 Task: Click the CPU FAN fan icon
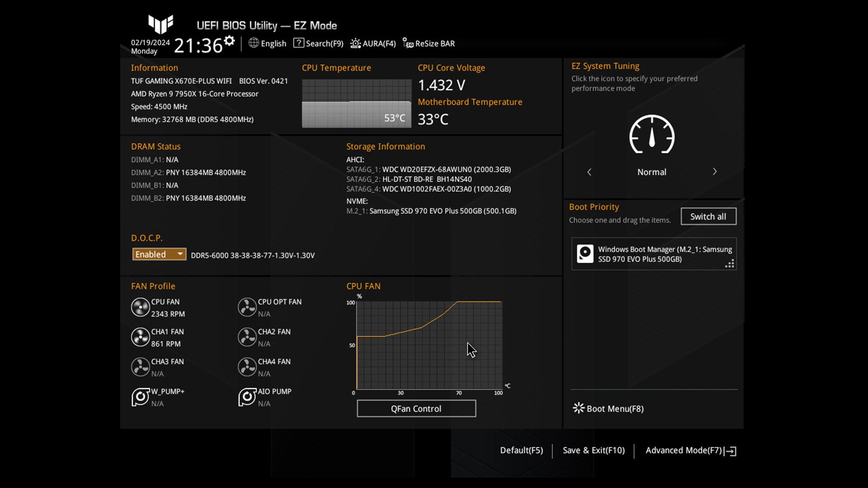point(140,307)
